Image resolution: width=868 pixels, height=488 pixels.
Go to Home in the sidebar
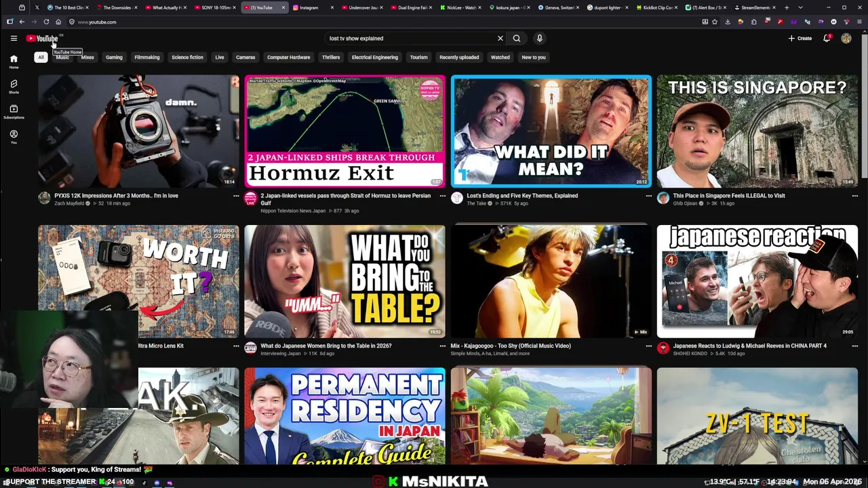point(14,62)
